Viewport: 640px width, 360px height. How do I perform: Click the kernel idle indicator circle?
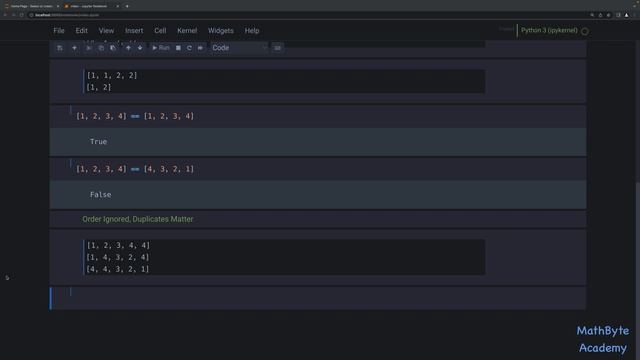(585, 31)
